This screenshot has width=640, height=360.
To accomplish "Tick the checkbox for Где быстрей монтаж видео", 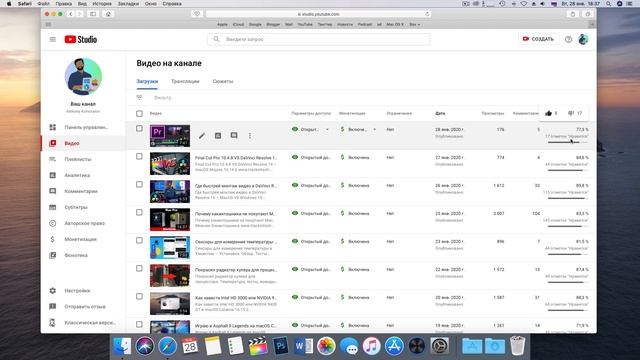I will point(139,184).
